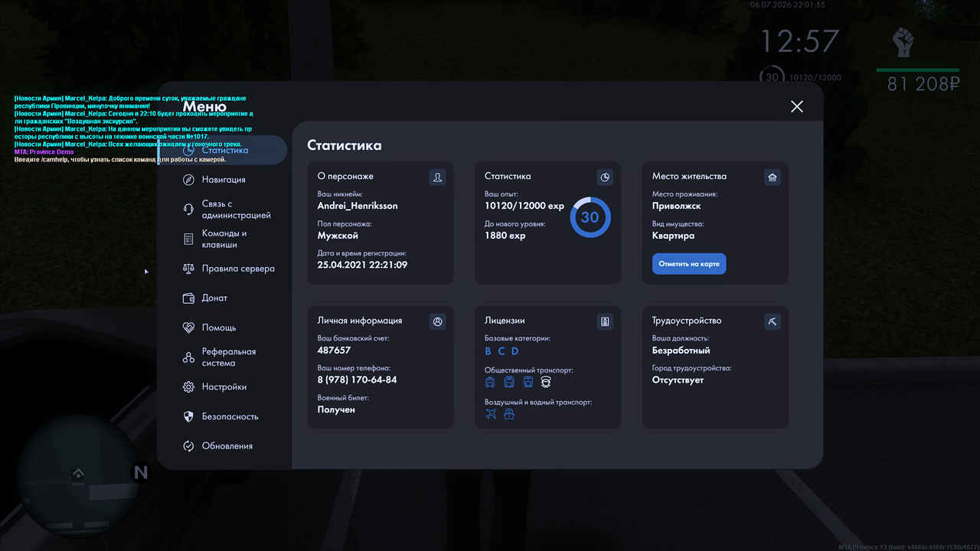Click the heart icon next to Помощь
Screen dimensions: 980x551
(x=188, y=328)
